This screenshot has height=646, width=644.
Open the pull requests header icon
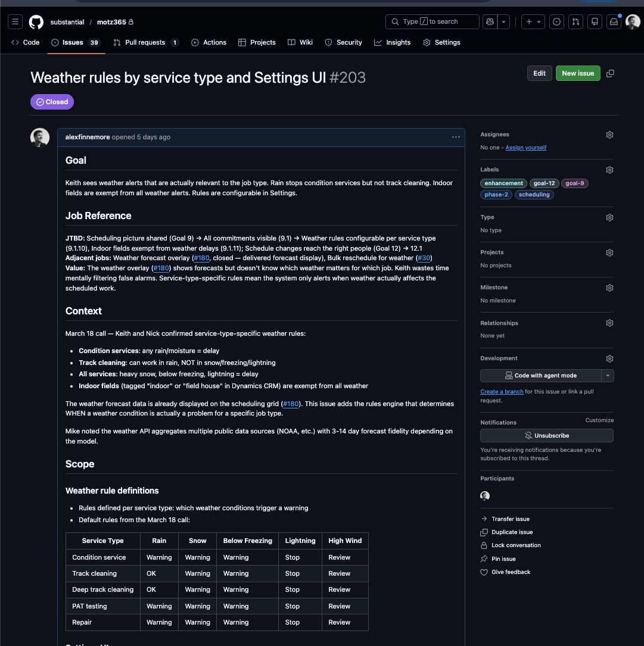click(x=575, y=22)
